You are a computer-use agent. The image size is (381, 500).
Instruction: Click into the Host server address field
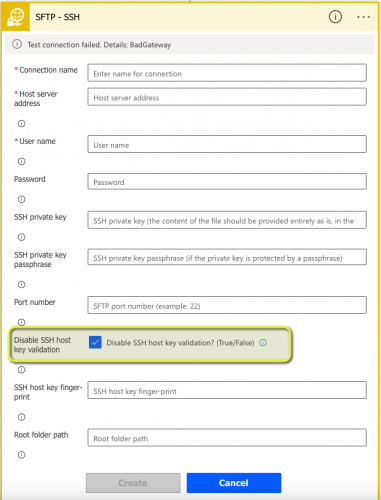point(227,97)
